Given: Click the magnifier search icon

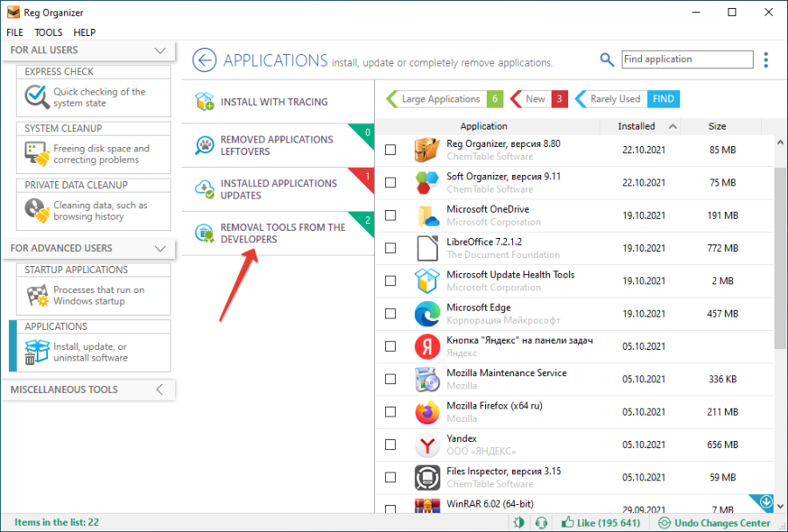Looking at the screenshot, I should 607,59.
